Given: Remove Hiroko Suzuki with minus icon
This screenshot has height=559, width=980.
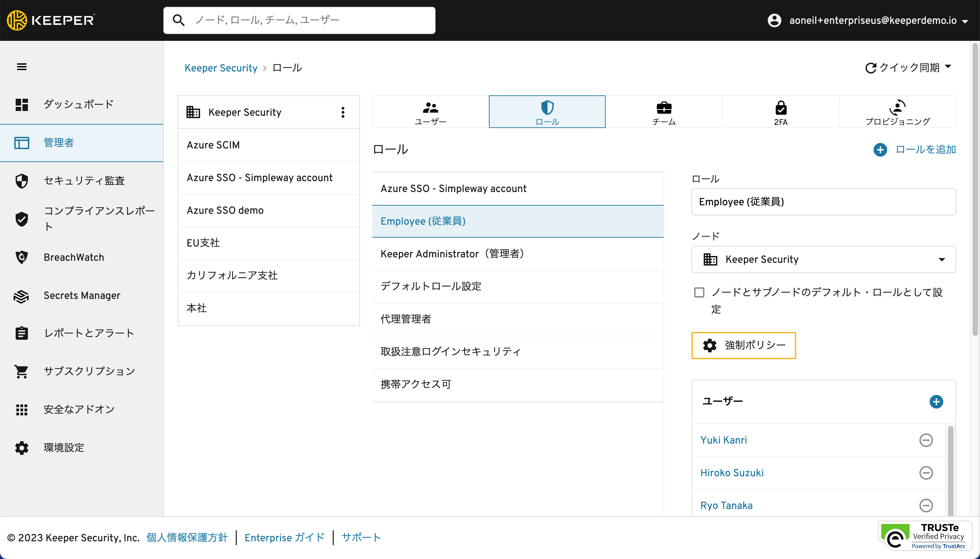Looking at the screenshot, I should coord(926,473).
